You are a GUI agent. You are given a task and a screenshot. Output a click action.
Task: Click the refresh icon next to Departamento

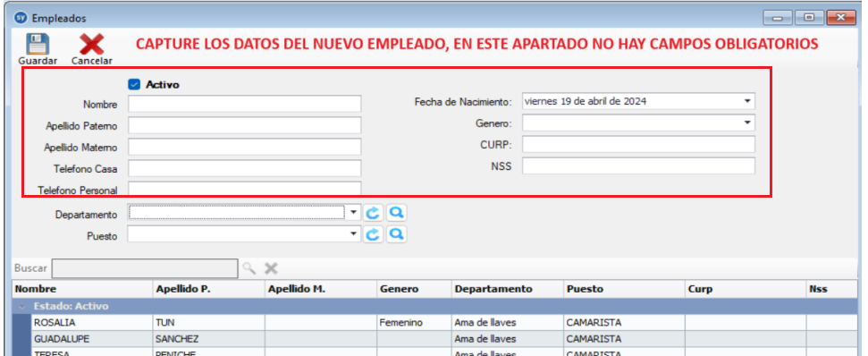[374, 213]
